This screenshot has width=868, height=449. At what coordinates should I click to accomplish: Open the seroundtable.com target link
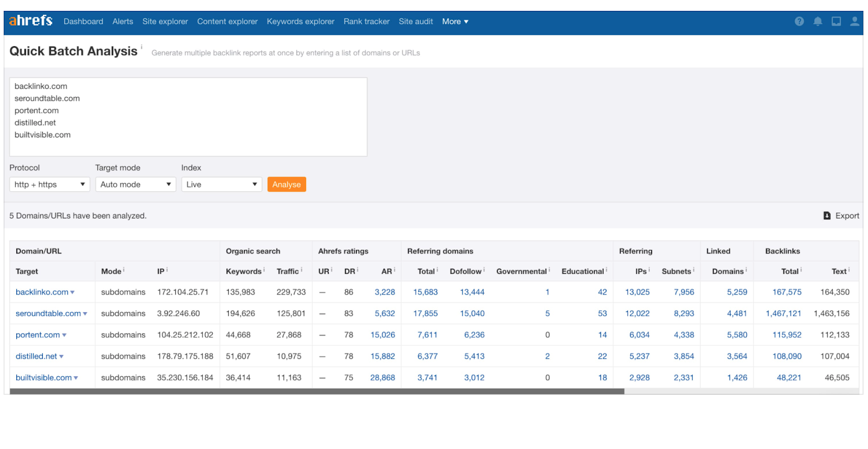48,313
